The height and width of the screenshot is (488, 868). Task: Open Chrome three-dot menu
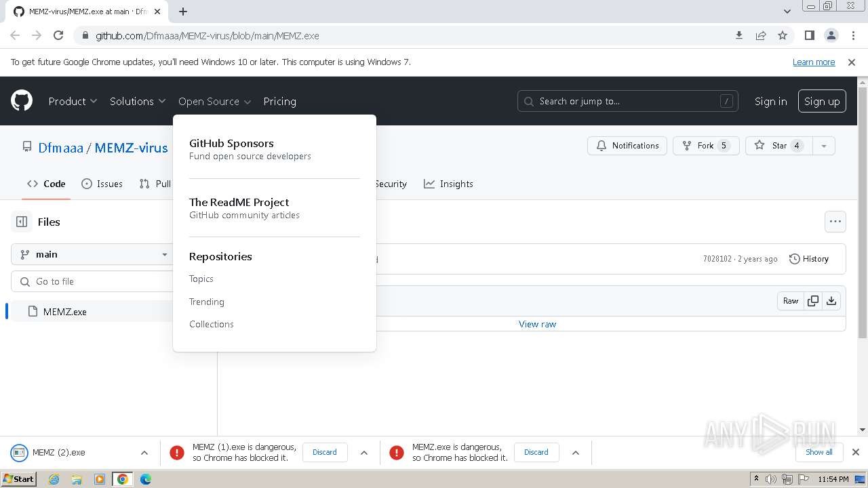(852, 35)
